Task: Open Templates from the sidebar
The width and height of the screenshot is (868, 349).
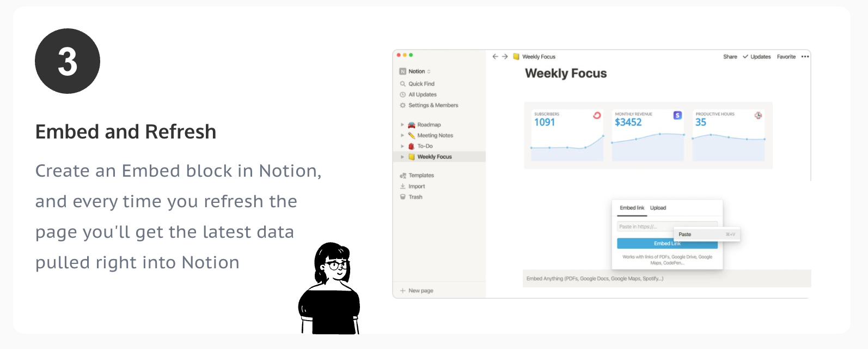Action: (x=421, y=175)
